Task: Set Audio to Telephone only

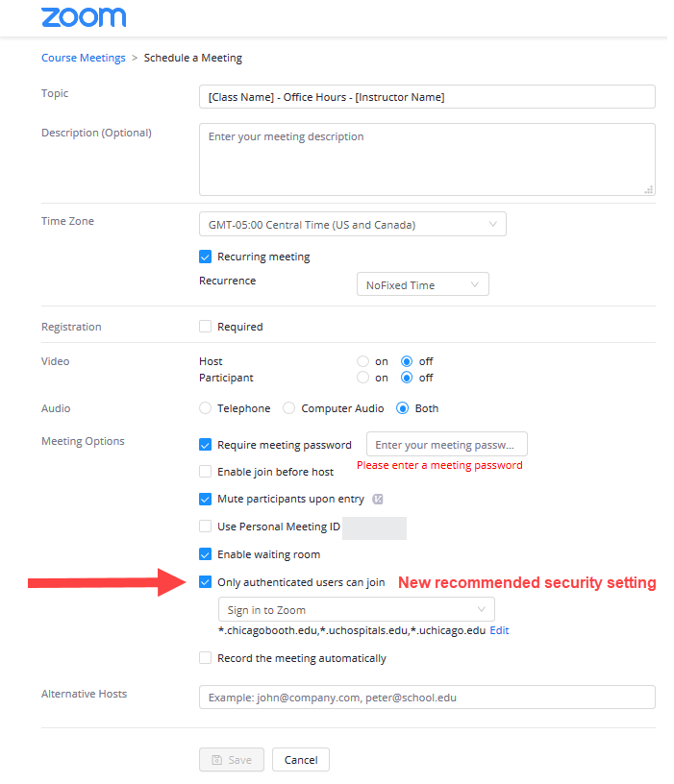Action: click(205, 407)
